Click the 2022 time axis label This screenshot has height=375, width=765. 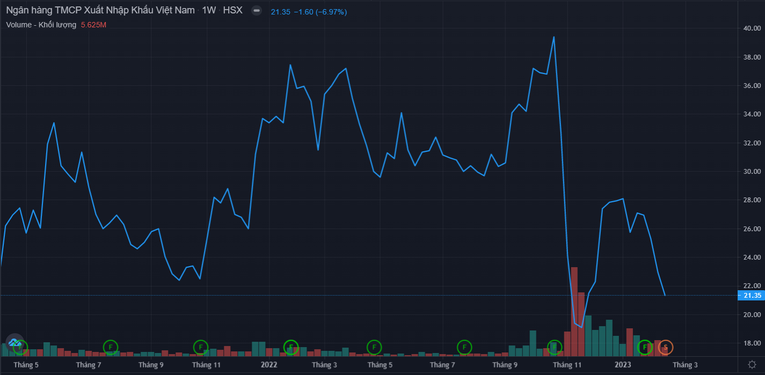coord(269,365)
